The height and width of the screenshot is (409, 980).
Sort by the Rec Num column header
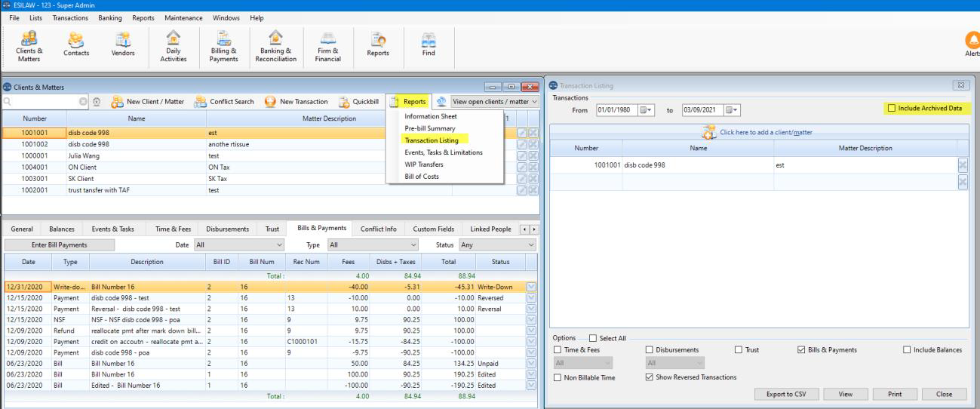tap(306, 261)
